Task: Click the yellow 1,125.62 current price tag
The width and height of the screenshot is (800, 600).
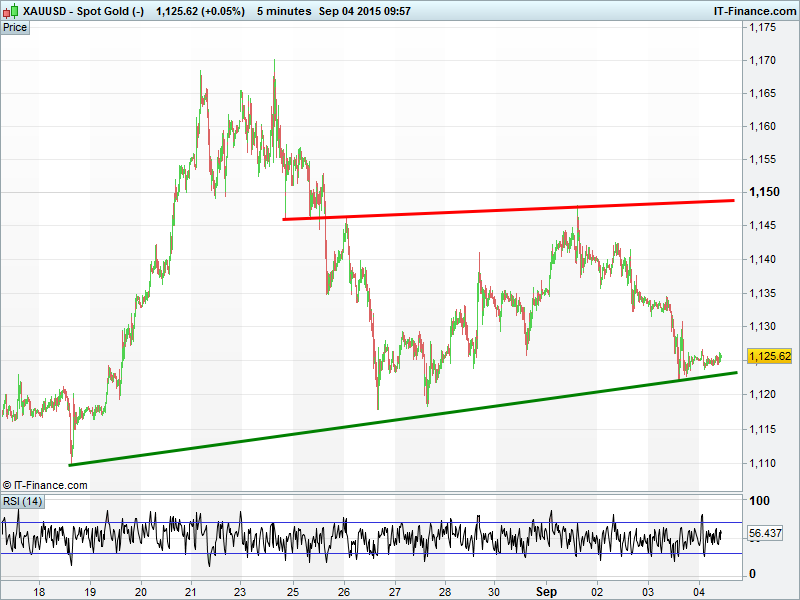Action: pyautogui.click(x=770, y=356)
